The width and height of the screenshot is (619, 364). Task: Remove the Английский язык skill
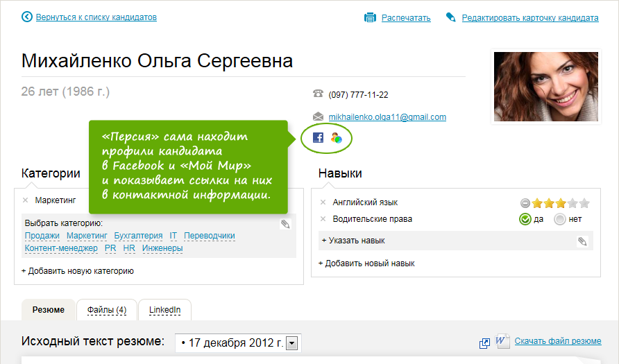click(323, 202)
